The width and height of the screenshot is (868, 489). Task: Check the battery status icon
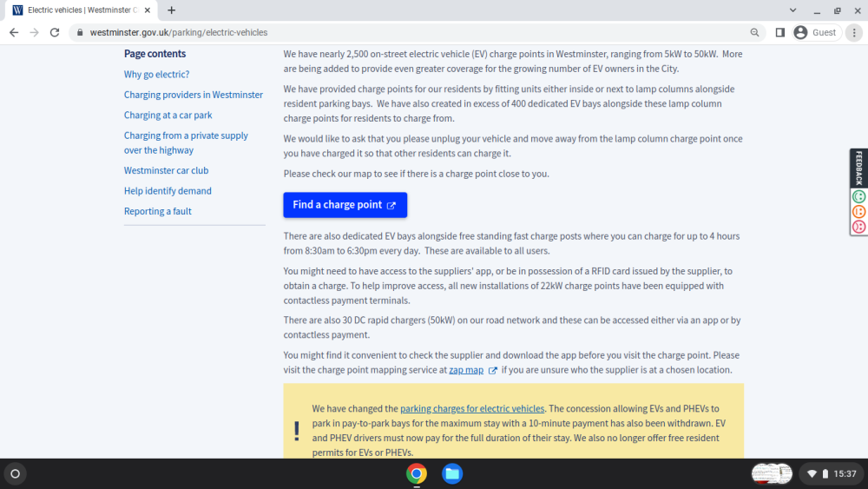click(825, 474)
